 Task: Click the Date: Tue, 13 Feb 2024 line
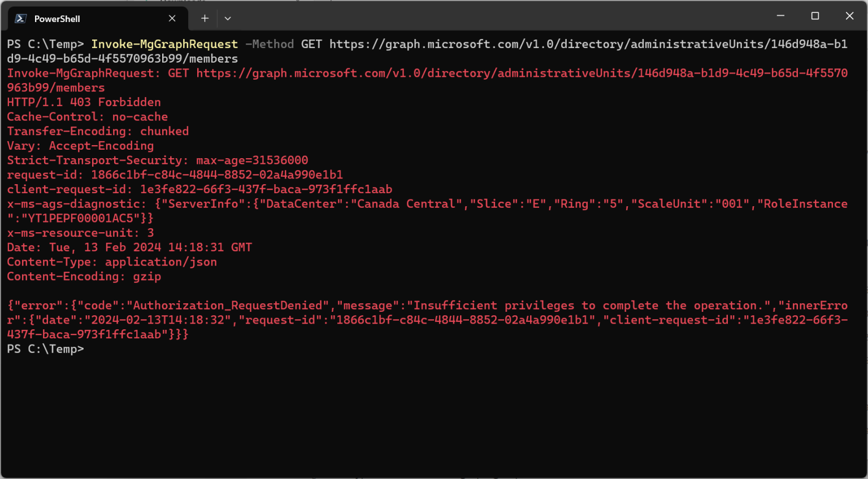point(129,247)
